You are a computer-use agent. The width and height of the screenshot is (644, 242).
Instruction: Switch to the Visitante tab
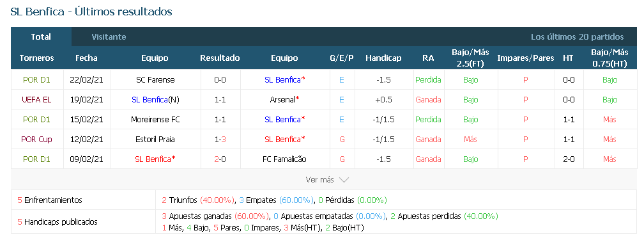pyautogui.click(x=109, y=36)
